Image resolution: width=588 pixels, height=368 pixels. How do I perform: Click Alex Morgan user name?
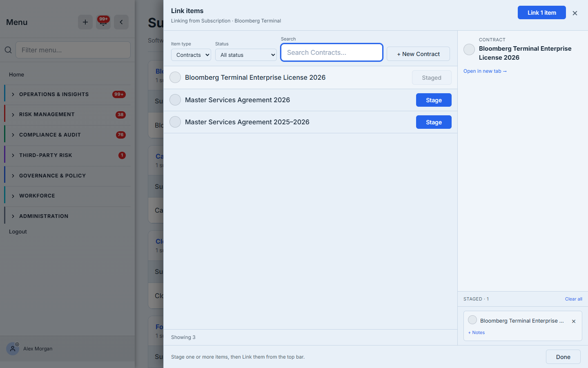[x=38, y=349]
